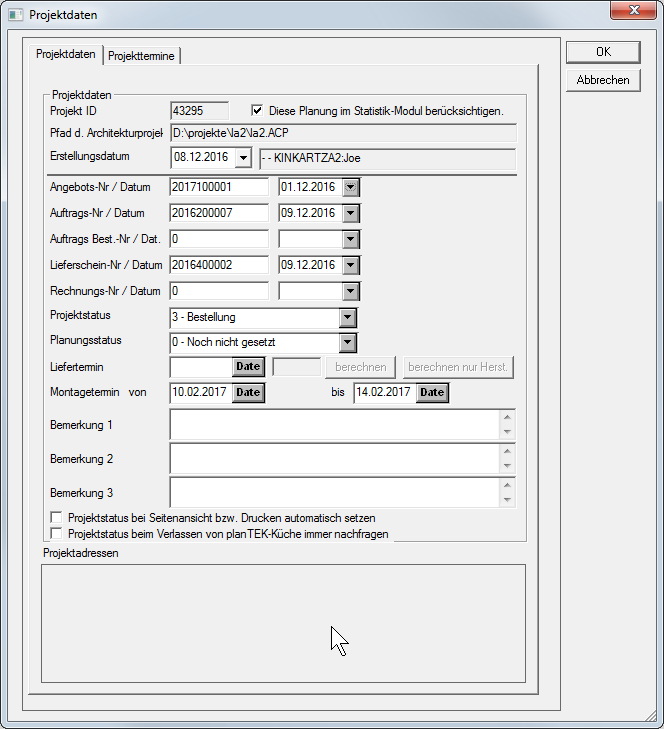Click Date button for Montagetermin bis
The width and height of the screenshot is (664, 729).
431,392
